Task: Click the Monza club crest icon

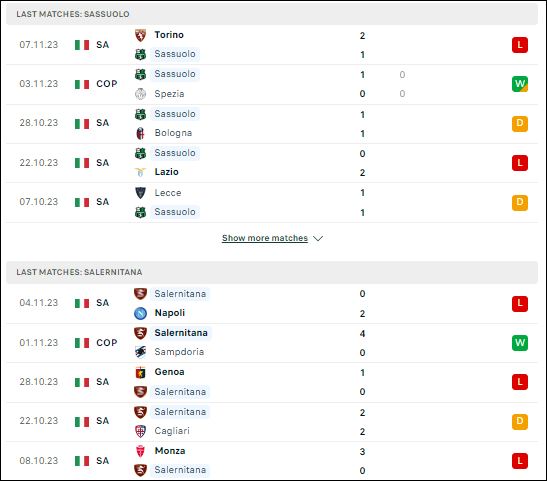Action: pyautogui.click(x=140, y=451)
